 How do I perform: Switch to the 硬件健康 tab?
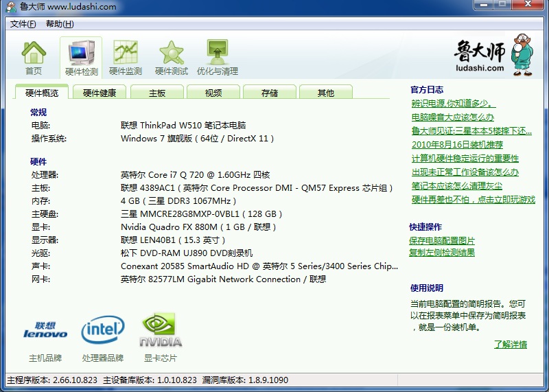(100, 93)
